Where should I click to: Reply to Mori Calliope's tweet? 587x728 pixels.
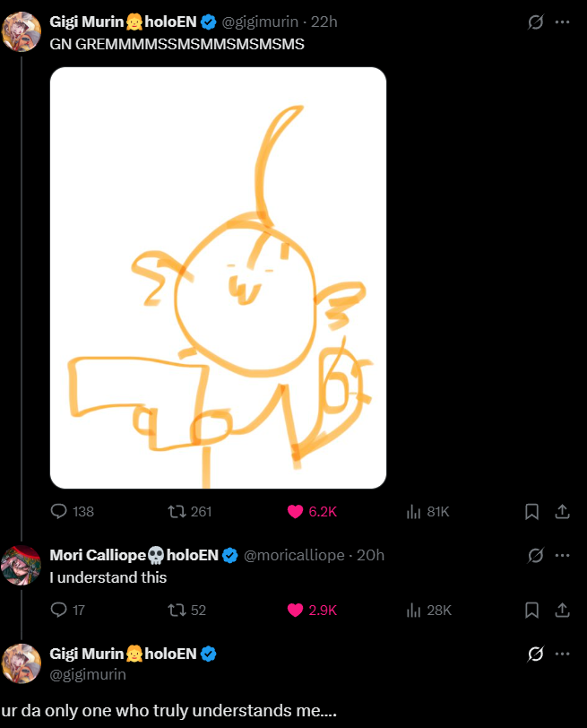[x=59, y=610]
